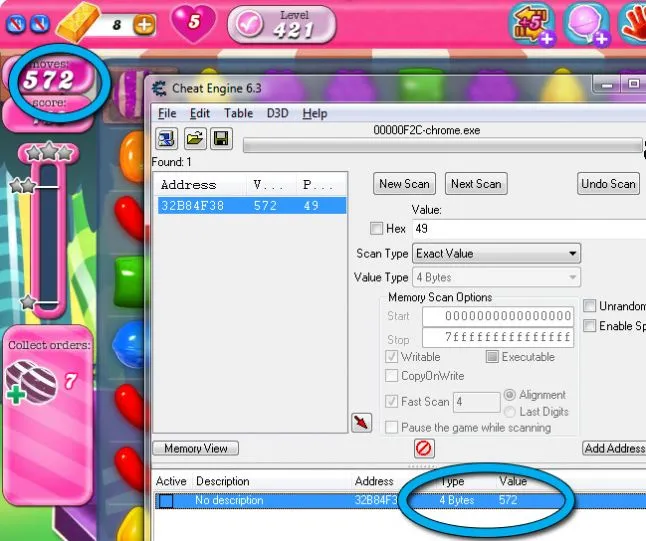This screenshot has height=541, width=646.
Task: Toggle the Unrandomizer checkbox
Action: (590, 306)
